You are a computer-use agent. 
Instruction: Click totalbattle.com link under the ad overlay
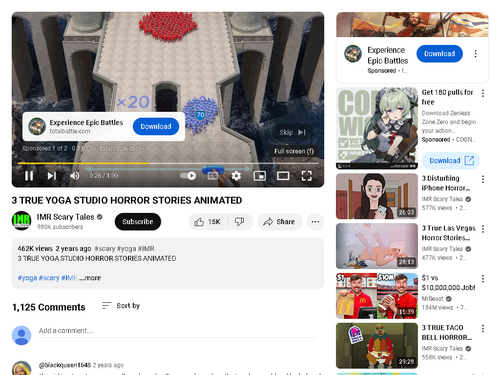120,148
